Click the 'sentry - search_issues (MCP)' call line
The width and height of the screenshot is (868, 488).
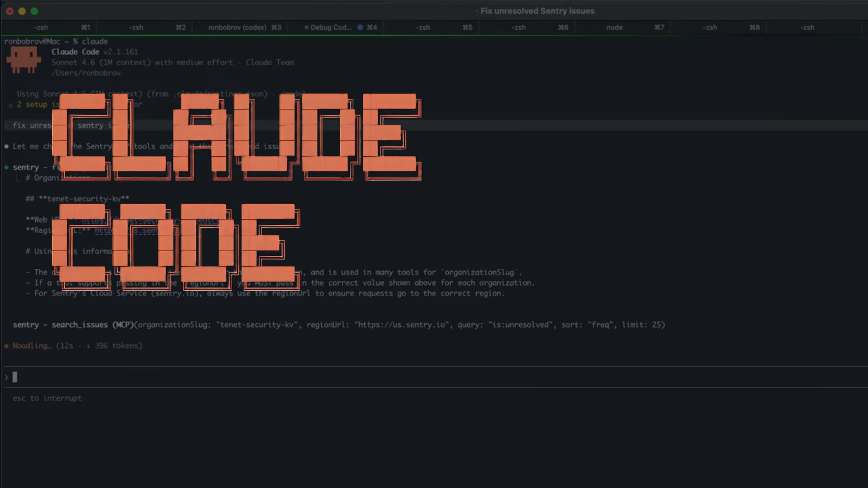tap(339, 325)
